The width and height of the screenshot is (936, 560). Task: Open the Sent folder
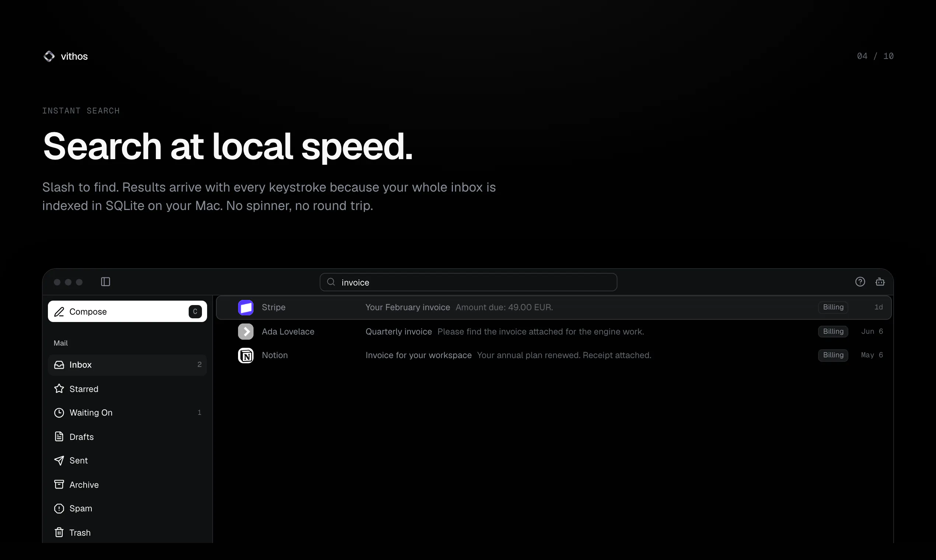pyautogui.click(x=128, y=461)
